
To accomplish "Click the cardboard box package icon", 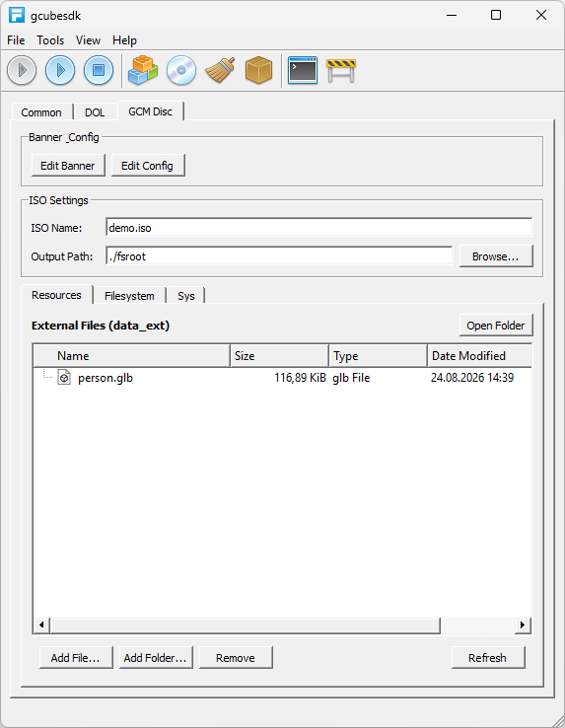I will [x=258, y=70].
